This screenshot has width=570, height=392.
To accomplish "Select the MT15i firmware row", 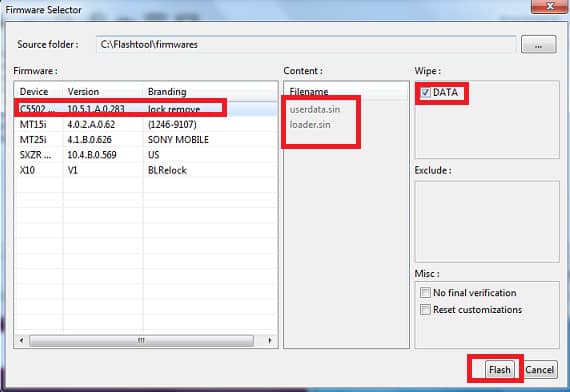I will point(145,124).
